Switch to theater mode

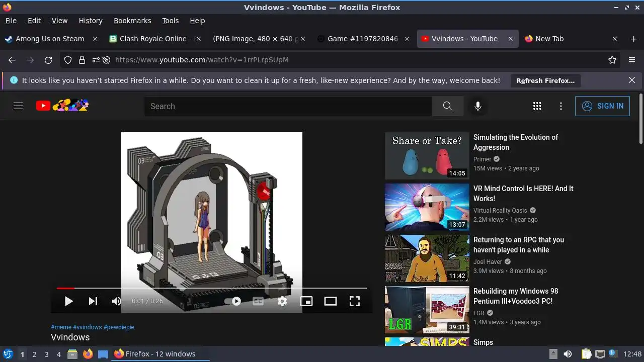[x=331, y=301]
